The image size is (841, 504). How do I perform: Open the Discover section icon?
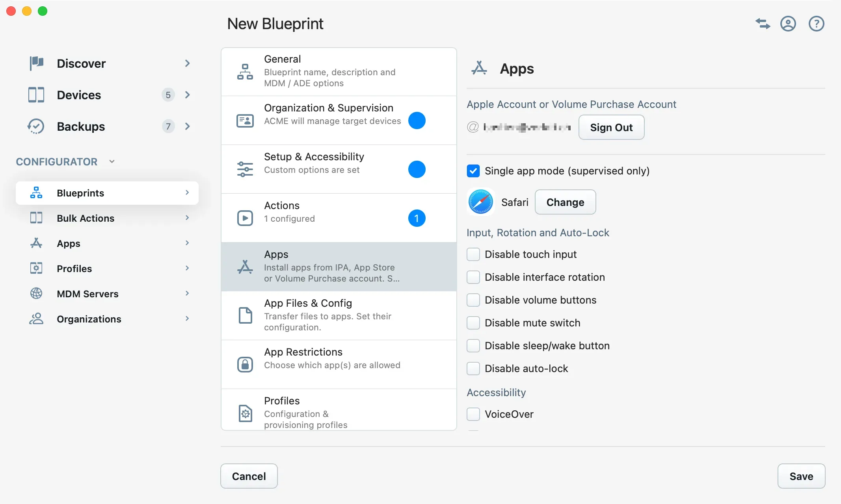[x=36, y=63]
